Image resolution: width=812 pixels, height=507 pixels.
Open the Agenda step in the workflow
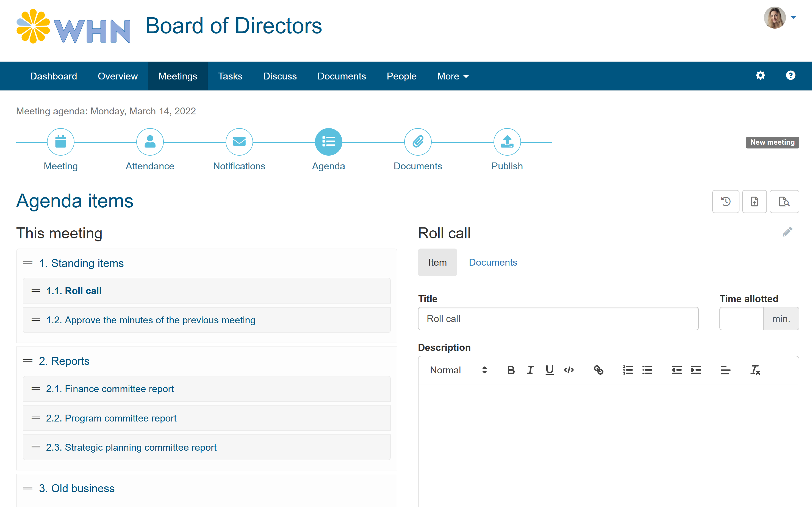pos(328,142)
